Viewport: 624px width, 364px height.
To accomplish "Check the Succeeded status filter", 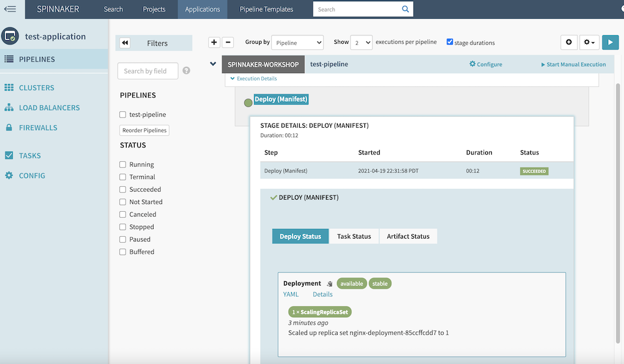I will pyautogui.click(x=122, y=189).
